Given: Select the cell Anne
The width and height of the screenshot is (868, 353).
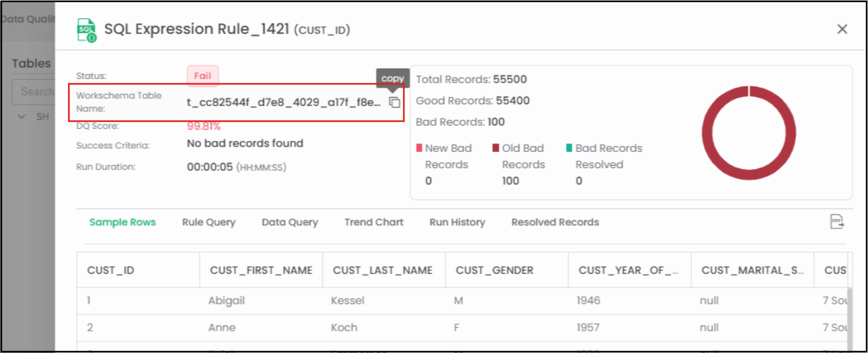Looking at the screenshot, I should (x=222, y=327).
